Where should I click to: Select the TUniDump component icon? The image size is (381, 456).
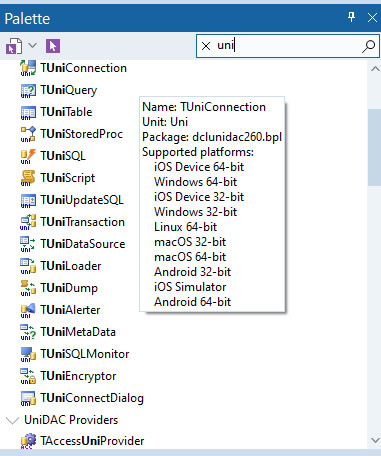[x=28, y=288]
